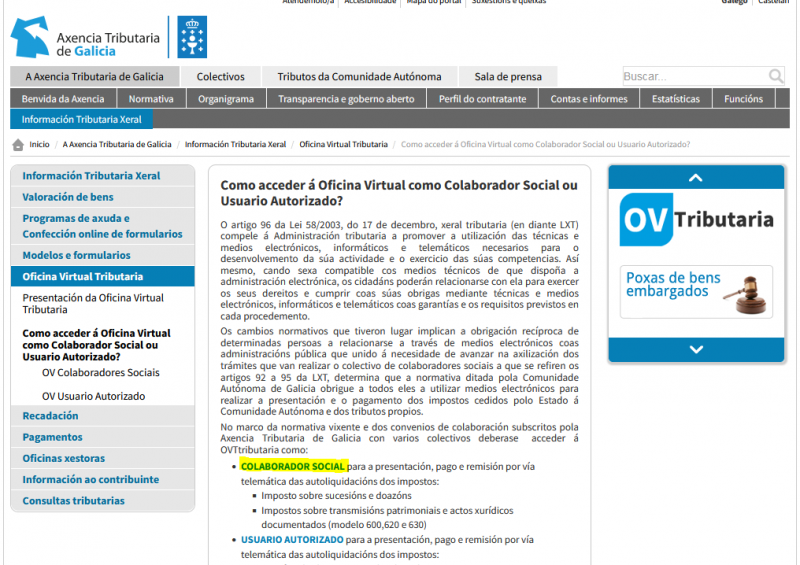Click bullet text Impostos sobre transmisións patrimoniais
800x565 pixels.
(x=387, y=518)
